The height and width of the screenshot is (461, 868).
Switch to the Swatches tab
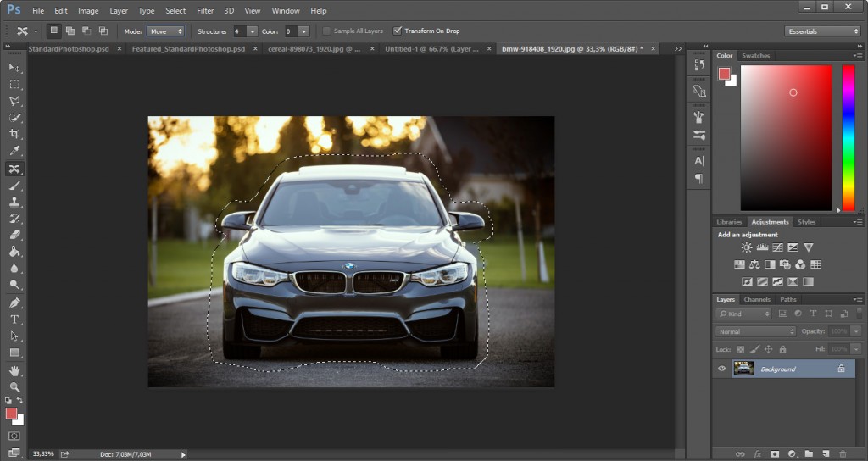coord(755,55)
